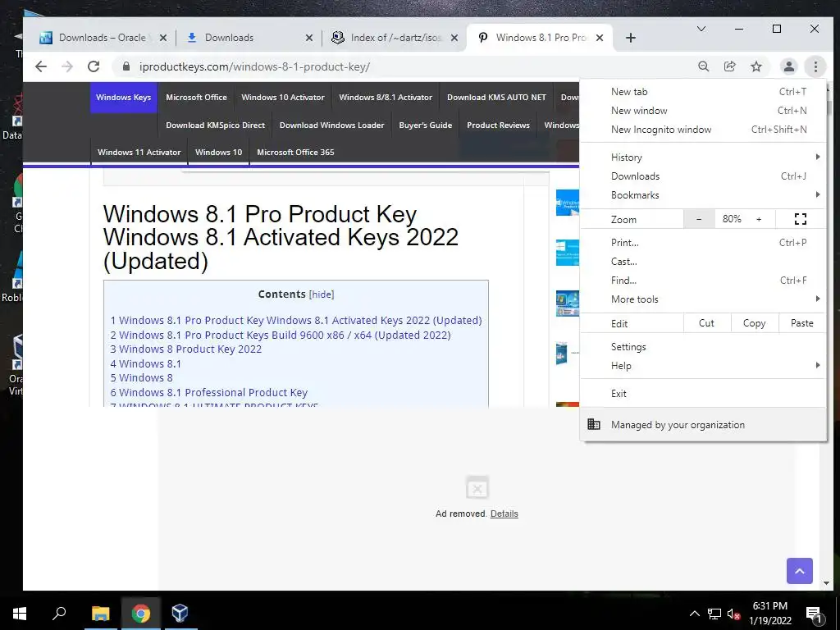Close the Downloads tab
Image resolution: width=840 pixels, height=630 pixels.
pos(309,38)
